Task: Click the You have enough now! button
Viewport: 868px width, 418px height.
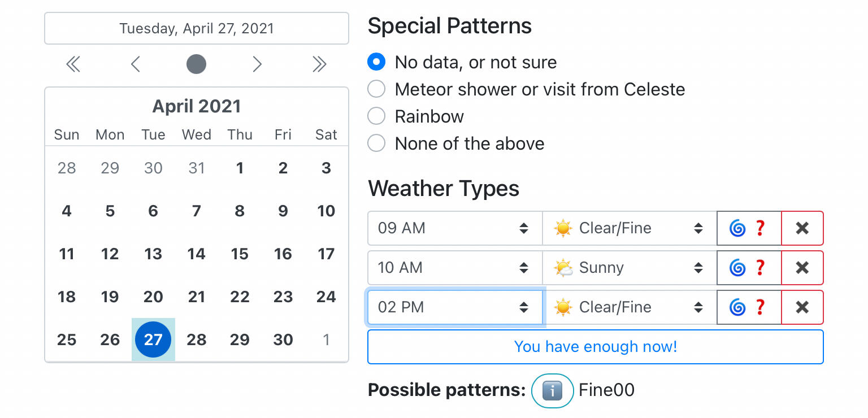Action: (595, 347)
